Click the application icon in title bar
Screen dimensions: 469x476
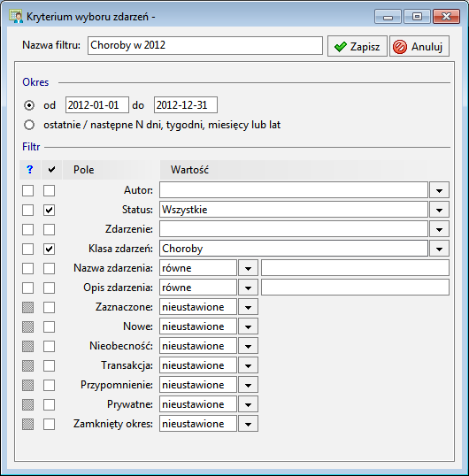(x=16, y=16)
